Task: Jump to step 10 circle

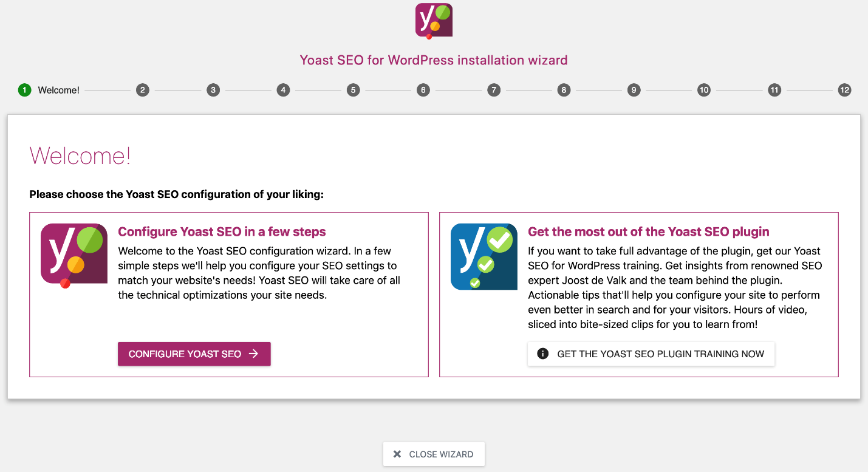Action: click(x=704, y=90)
